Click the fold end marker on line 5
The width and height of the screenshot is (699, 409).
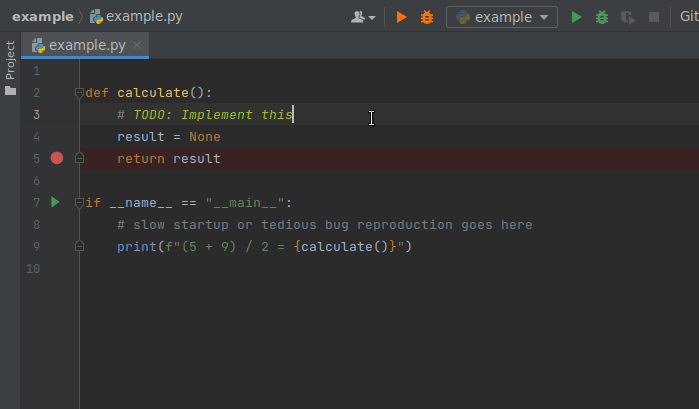click(x=79, y=158)
